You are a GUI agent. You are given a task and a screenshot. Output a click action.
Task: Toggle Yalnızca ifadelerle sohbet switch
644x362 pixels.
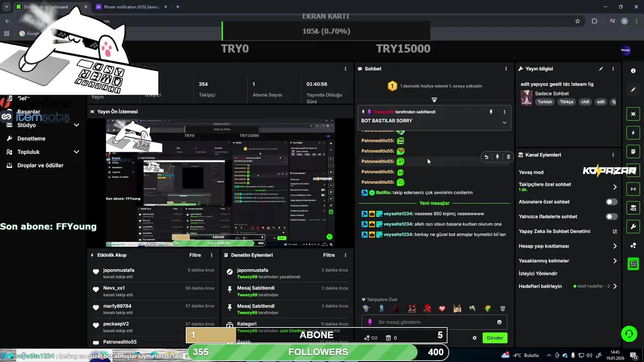pyautogui.click(x=611, y=217)
